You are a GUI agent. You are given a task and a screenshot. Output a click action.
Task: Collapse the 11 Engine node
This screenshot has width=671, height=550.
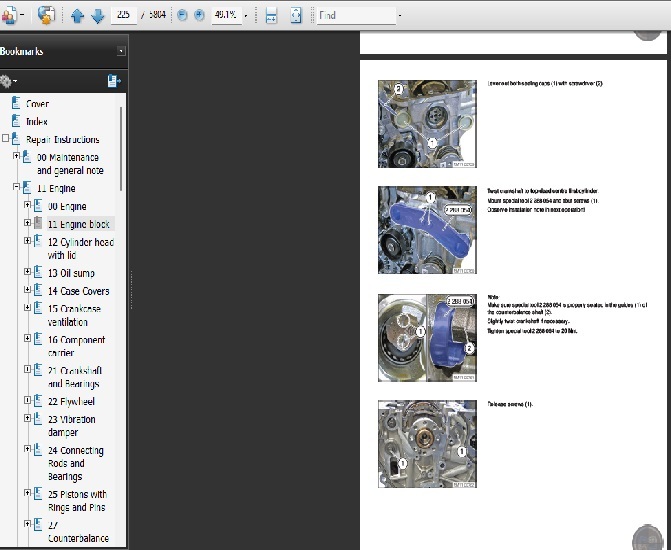pyautogui.click(x=16, y=187)
